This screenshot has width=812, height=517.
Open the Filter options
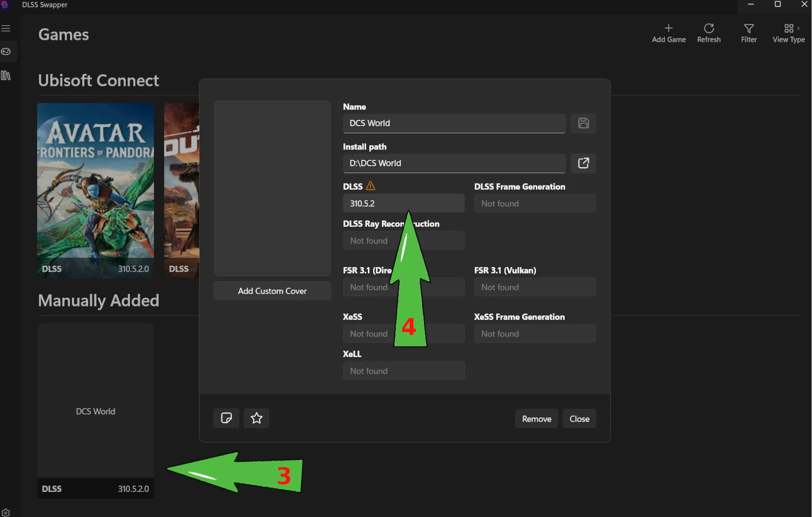(748, 33)
